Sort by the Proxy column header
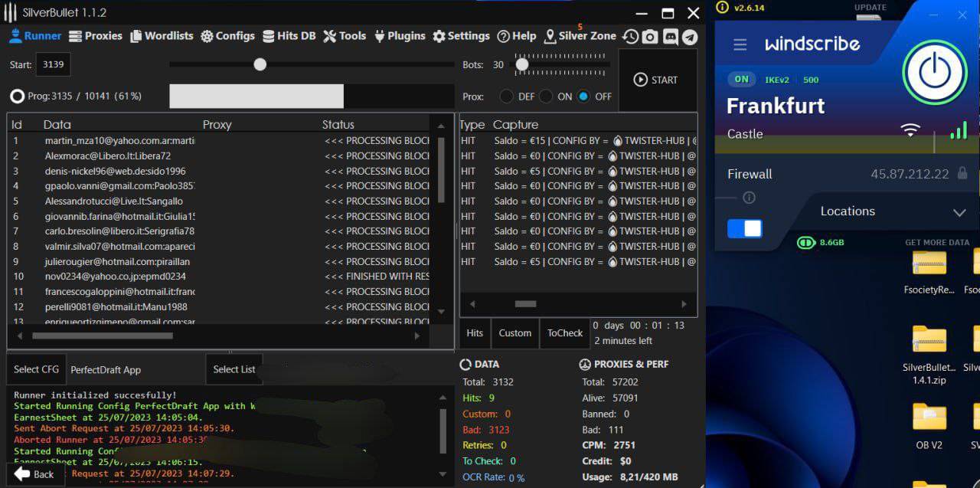980x488 pixels. tap(217, 124)
